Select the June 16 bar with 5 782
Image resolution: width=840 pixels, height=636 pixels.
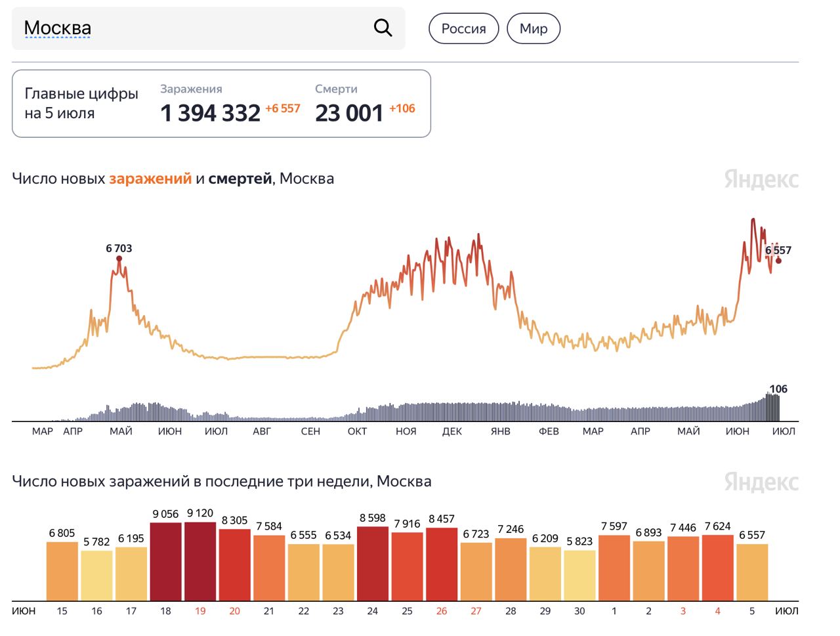(96, 576)
